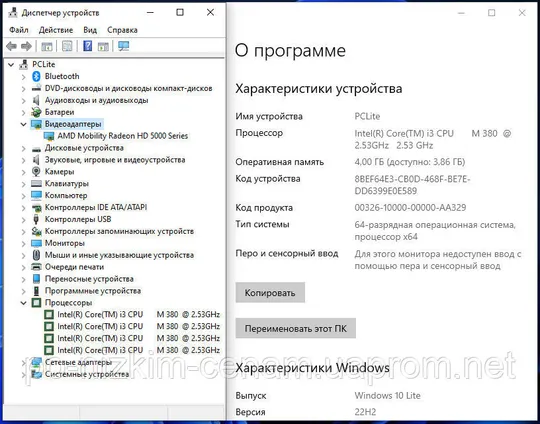Select Звуковые, игровые и видеоустройства label
Image resolution: width=540 pixels, height=424 pixels.
click(115, 160)
